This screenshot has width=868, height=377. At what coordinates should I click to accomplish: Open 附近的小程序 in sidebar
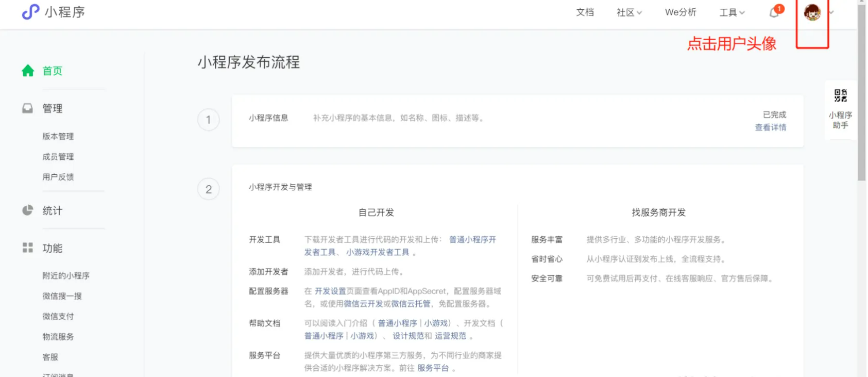pos(66,276)
